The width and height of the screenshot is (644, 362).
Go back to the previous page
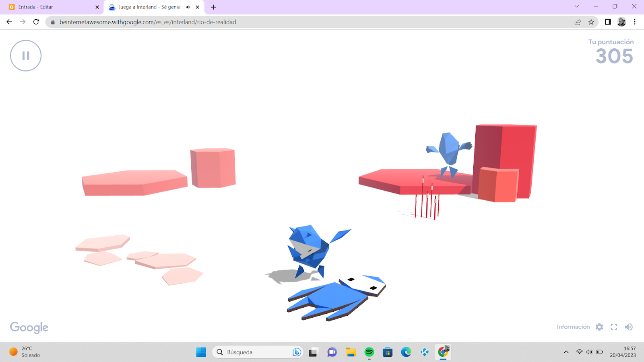point(9,22)
